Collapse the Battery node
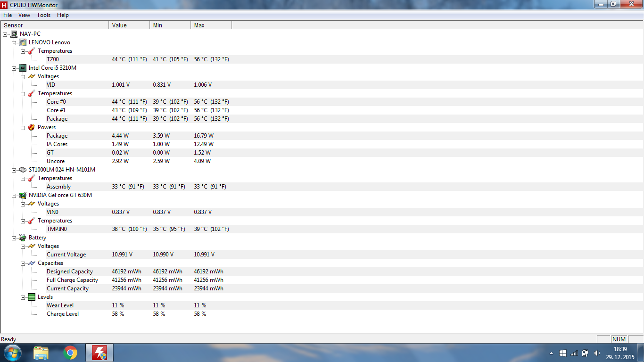 [x=14, y=238]
